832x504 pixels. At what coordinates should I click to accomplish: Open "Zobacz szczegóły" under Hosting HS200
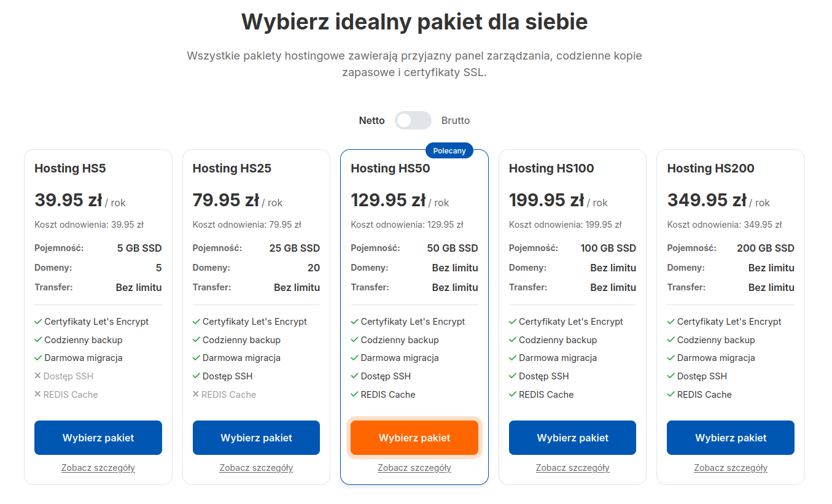coord(730,467)
